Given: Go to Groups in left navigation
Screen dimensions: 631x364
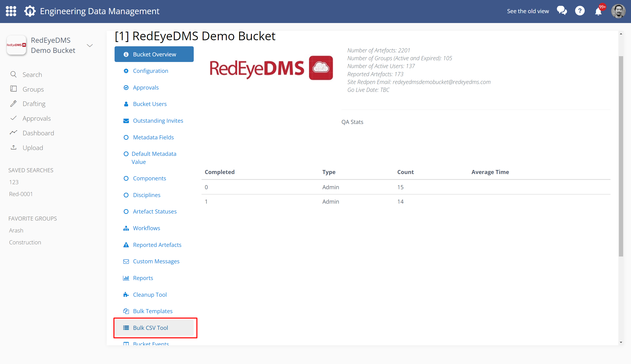Looking at the screenshot, I should click(x=33, y=89).
